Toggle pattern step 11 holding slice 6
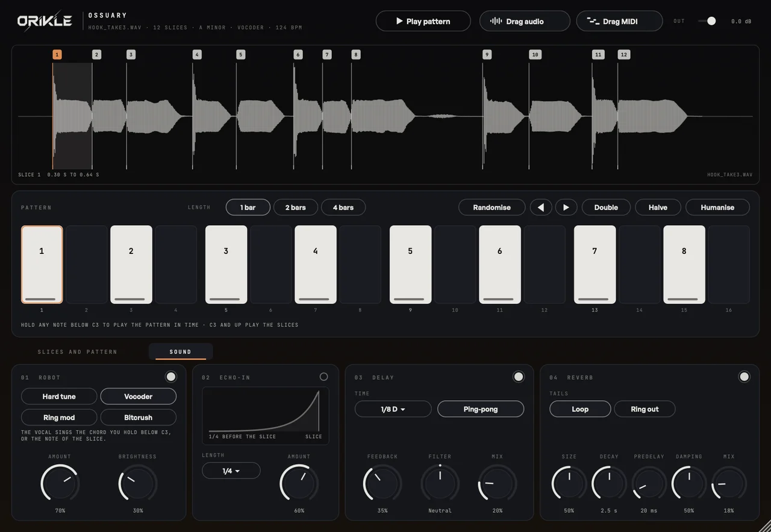This screenshot has height=532, width=771. (x=500, y=265)
